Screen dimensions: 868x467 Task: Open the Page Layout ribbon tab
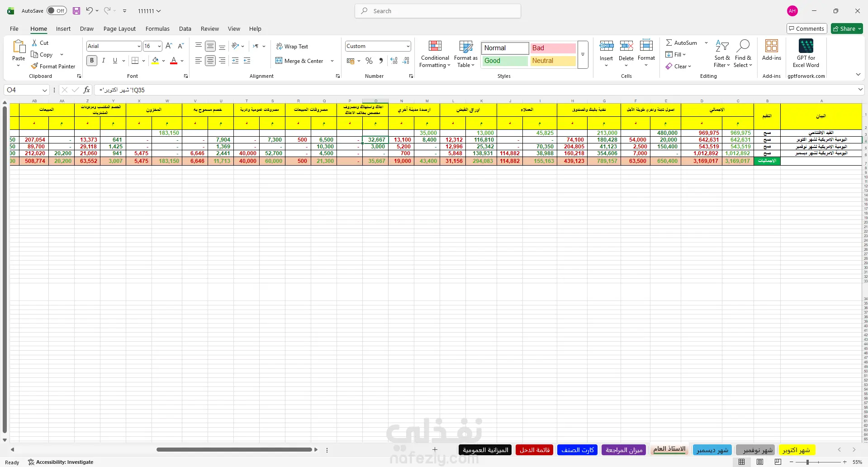click(x=119, y=29)
